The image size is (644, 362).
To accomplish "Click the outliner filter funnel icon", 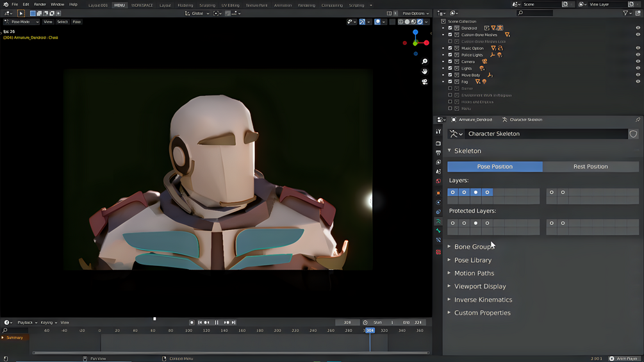I will click(626, 13).
